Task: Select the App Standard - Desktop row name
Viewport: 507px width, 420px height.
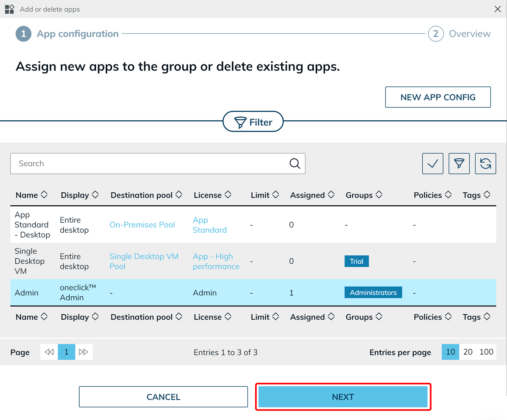Action: coord(32,224)
